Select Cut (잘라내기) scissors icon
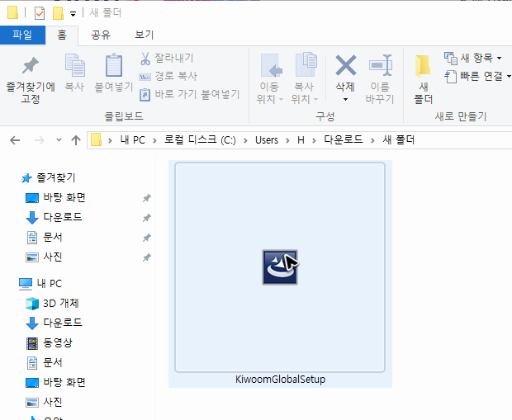Screen dimensions: 512x420 click(x=145, y=59)
